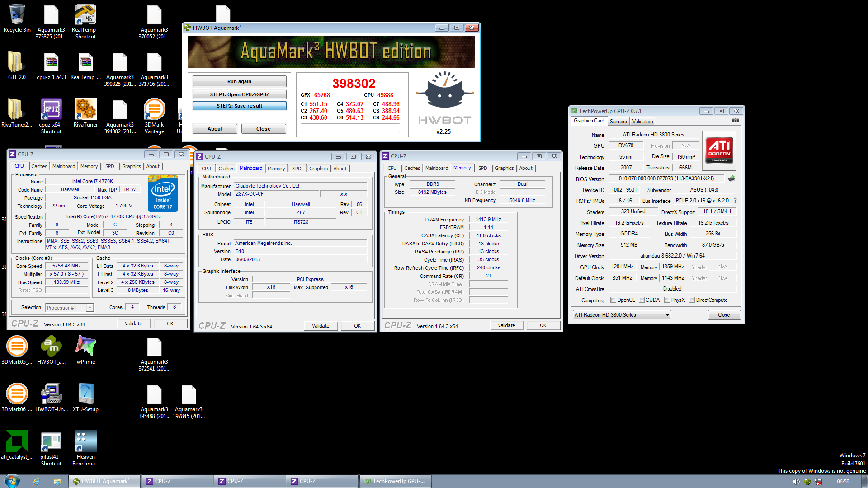Viewport: 868px width, 488px height.
Task: Click Validate in the CPU tab window
Action: (x=133, y=324)
